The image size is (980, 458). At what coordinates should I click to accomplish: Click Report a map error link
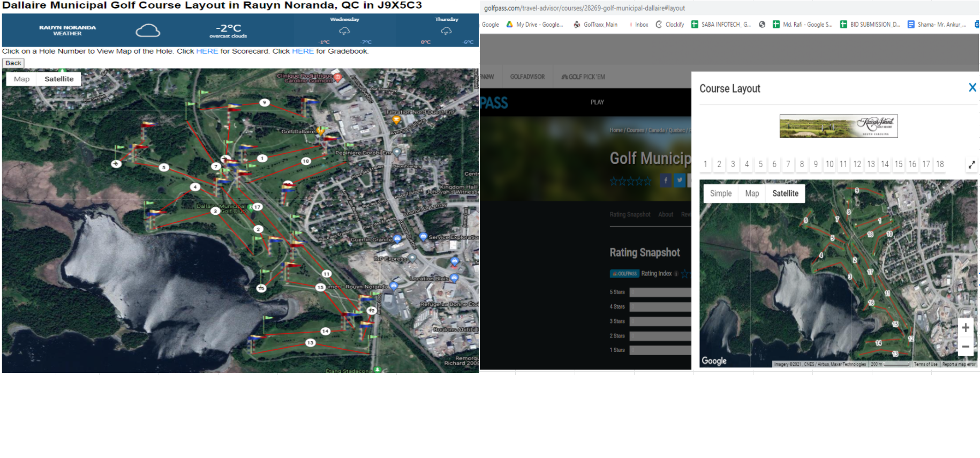(959, 364)
